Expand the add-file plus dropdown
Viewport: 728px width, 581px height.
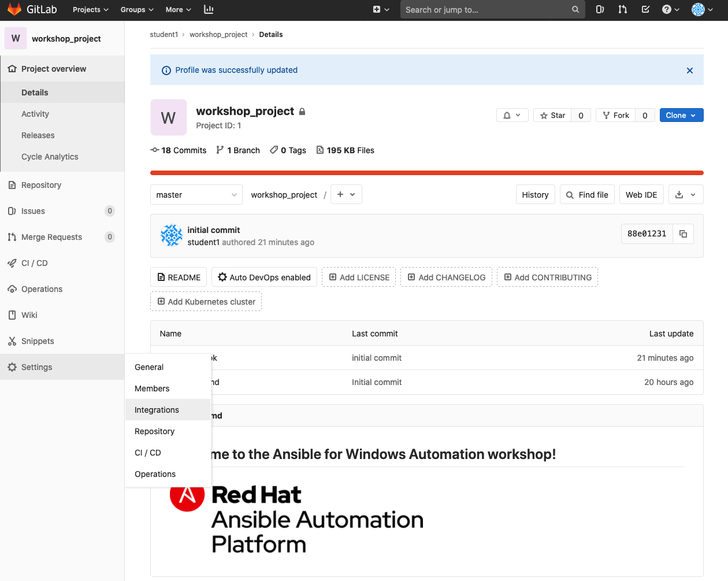(x=346, y=195)
